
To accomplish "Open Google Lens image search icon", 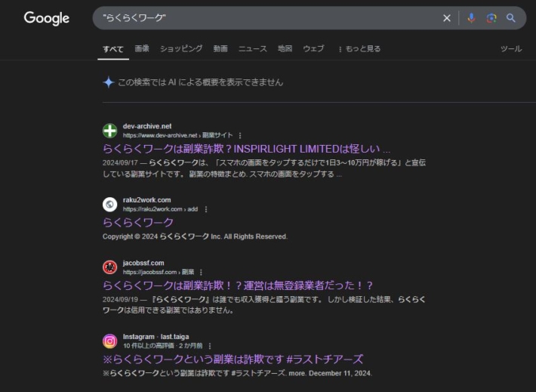I will coord(491,18).
